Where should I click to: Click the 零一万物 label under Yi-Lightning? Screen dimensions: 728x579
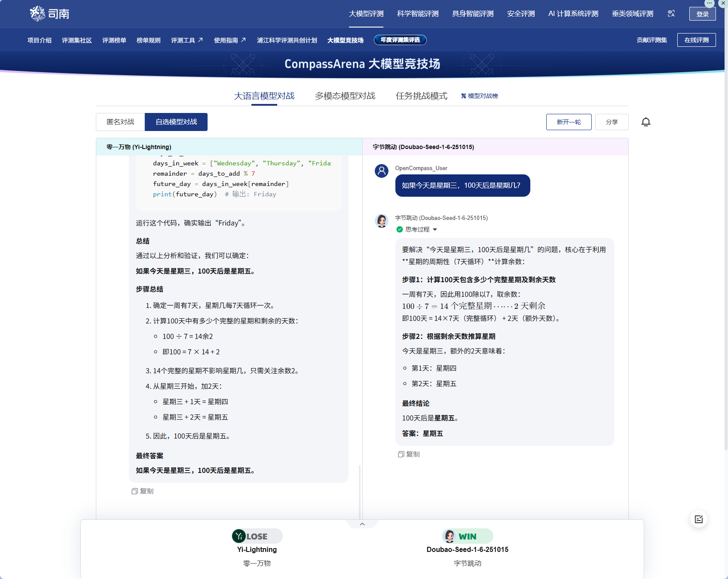pos(257,563)
